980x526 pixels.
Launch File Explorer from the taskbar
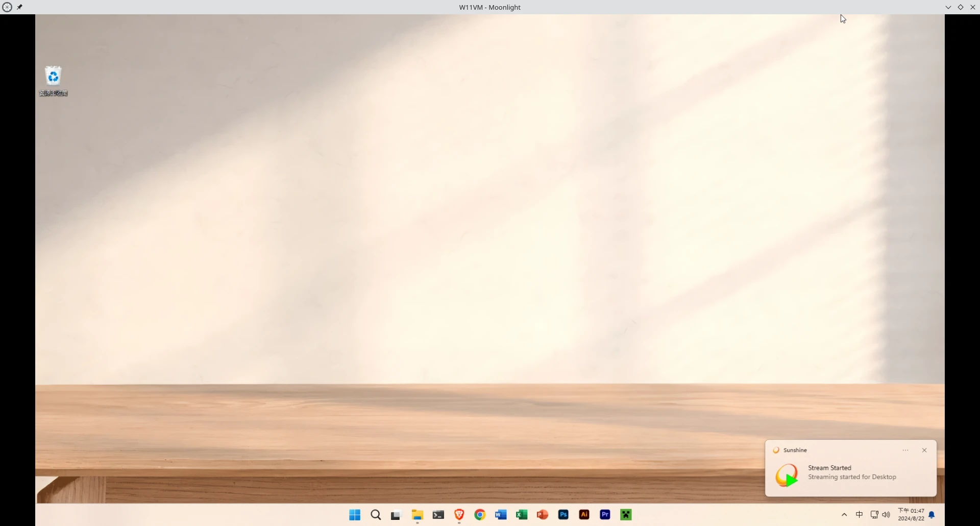pos(418,515)
